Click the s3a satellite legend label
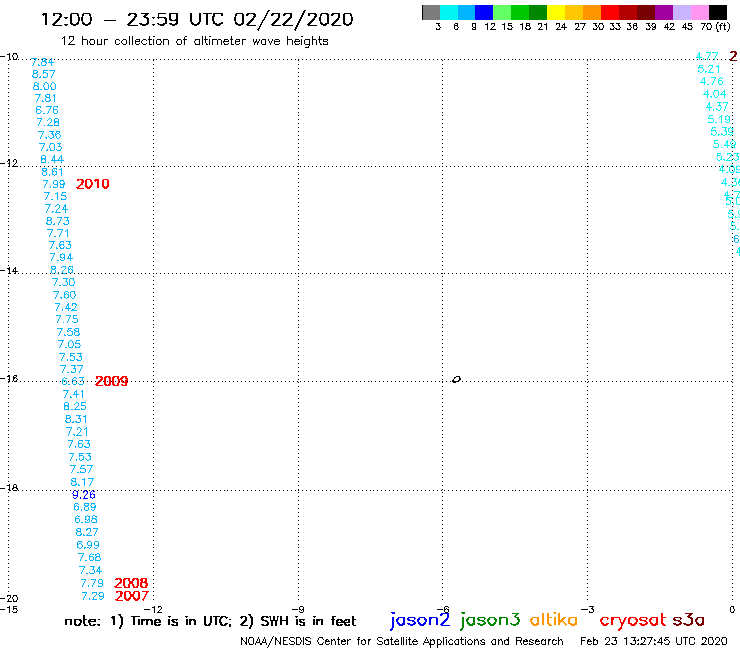Screen dimensions: 740x650 689,620
